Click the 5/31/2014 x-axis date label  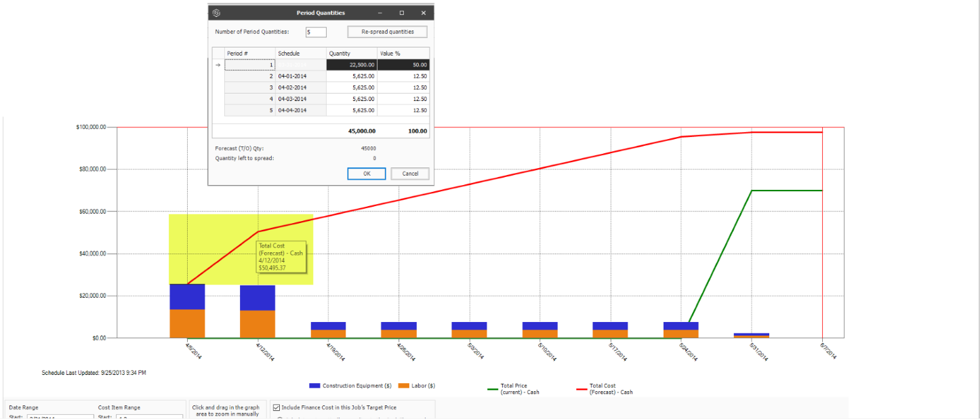click(760, 351)
